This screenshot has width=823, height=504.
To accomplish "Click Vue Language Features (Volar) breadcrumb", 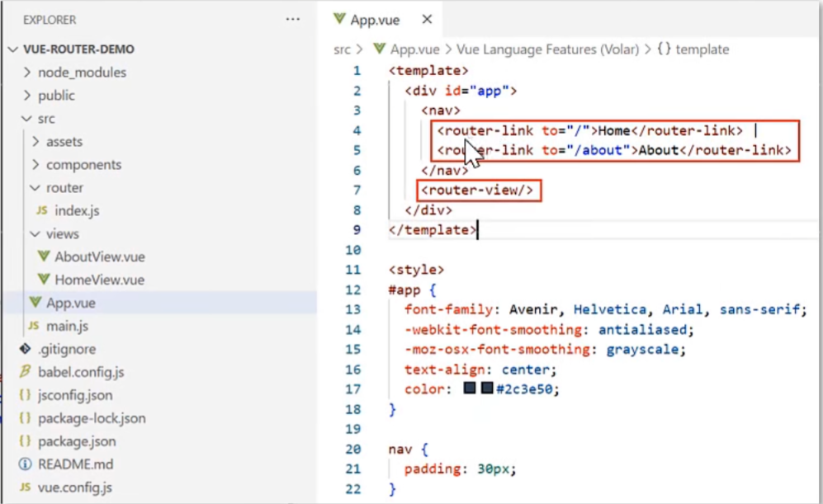I will click(x=547, y=49).
